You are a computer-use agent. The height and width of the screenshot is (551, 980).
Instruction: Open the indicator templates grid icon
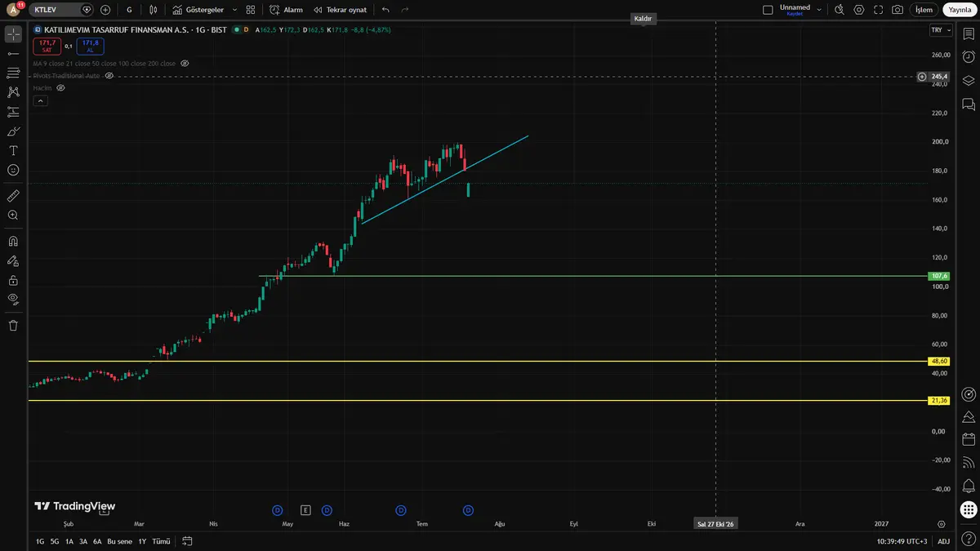[x=251, y=10]
